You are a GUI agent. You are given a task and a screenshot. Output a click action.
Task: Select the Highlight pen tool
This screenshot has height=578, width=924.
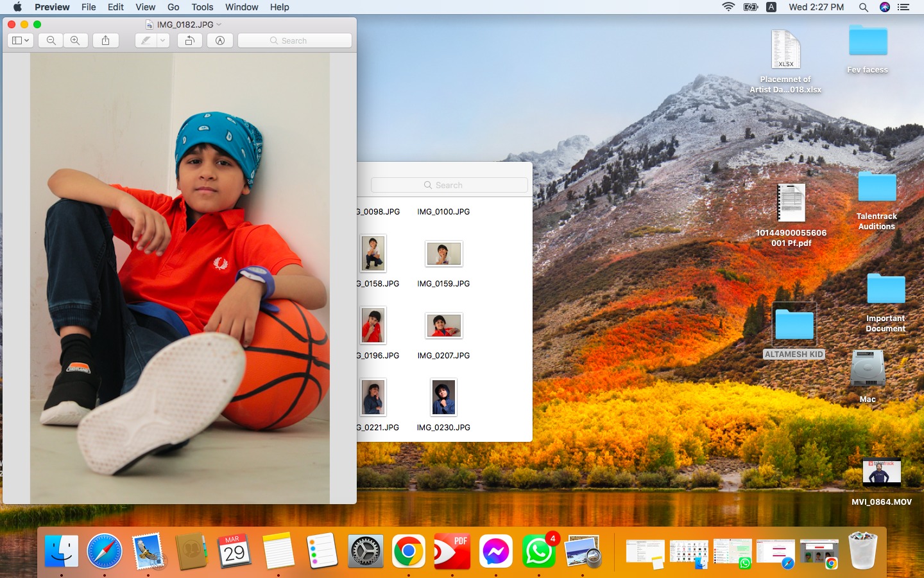(146, 40)
